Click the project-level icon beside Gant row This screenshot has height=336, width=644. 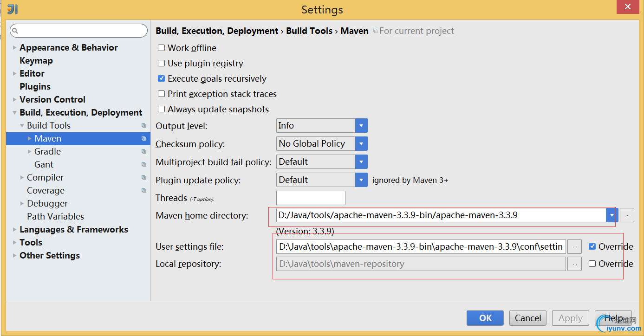[143, 165]
